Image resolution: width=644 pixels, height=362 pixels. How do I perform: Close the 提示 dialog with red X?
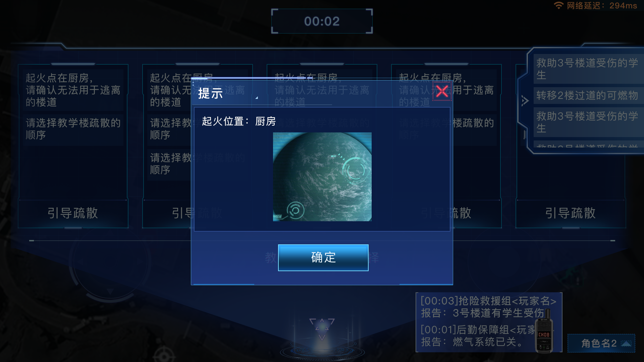[x=442, y=91]
